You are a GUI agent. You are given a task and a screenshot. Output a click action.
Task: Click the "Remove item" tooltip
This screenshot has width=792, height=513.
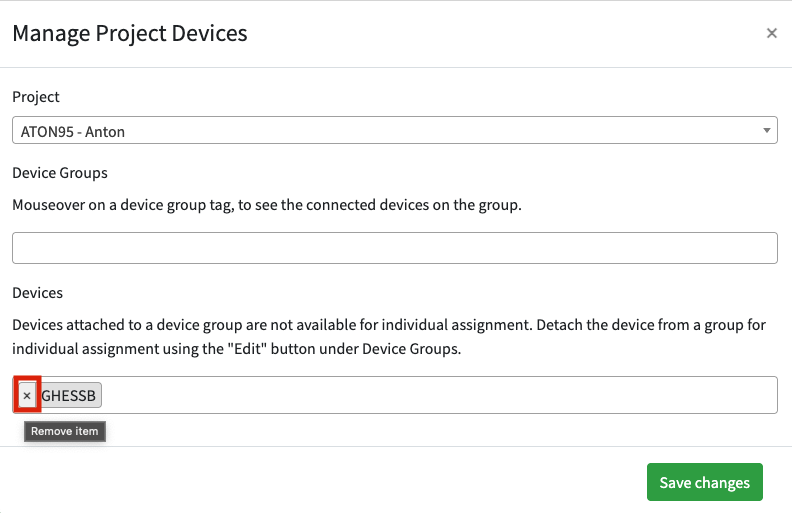coord(65,432)
